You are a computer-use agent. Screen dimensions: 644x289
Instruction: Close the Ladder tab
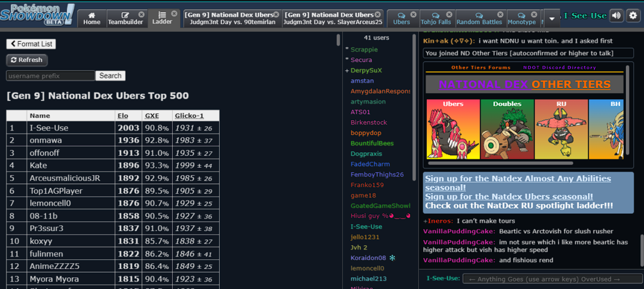[174, 14]
